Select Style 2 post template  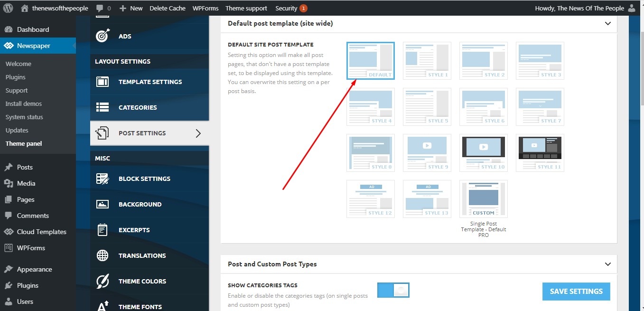click(x=483, y=61)
